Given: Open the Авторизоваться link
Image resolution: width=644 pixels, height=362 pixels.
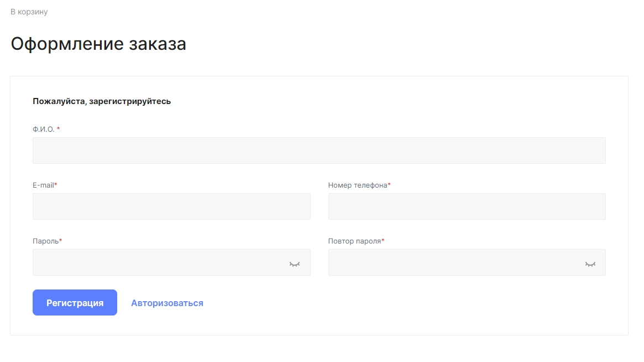Looking at the screenshot, I should [167, 303].
